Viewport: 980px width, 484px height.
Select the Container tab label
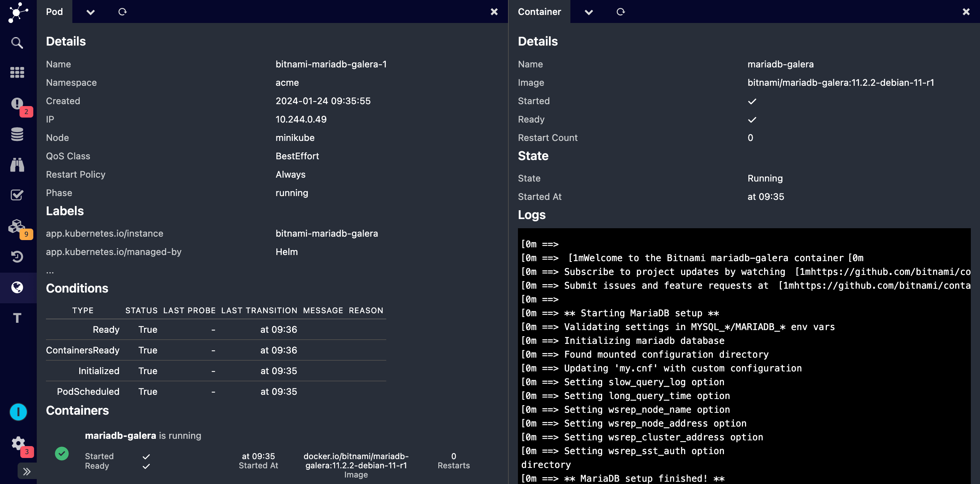click(x=539, y=11)
